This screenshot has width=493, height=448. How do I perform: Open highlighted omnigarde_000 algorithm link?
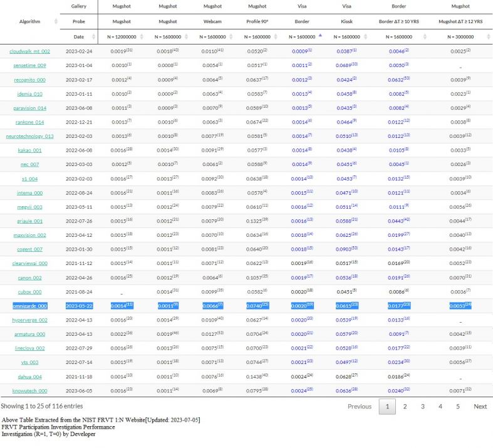pos(30,306)
